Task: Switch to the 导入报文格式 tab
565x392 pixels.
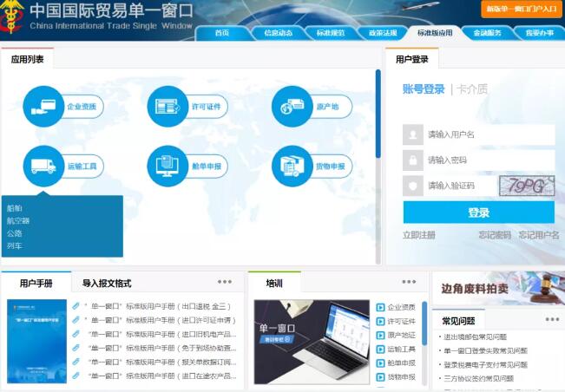Action: [107, 284]
